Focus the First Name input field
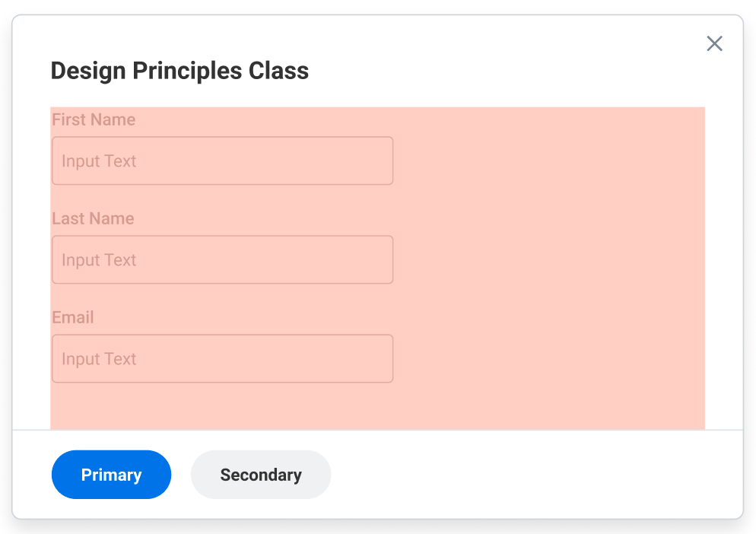 click(222, 161)
